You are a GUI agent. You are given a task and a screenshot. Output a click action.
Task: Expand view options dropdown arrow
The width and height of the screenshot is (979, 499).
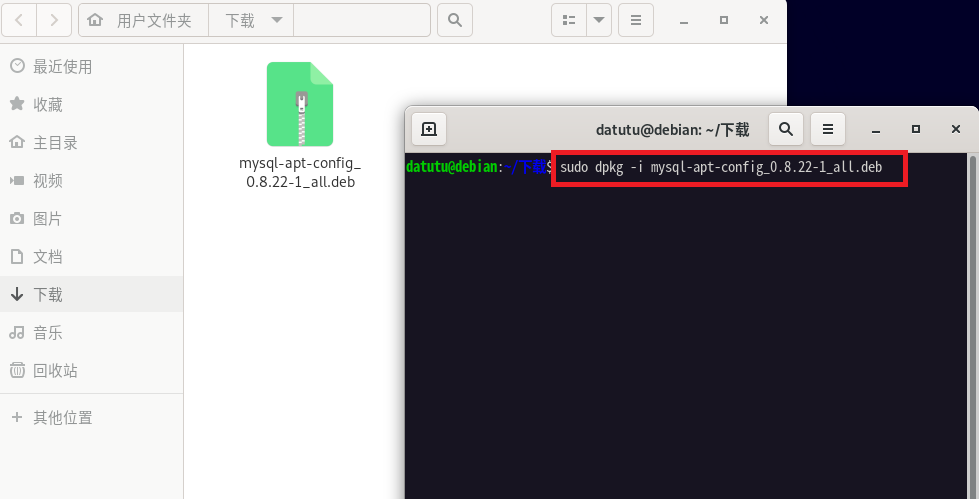coord(599,20)
